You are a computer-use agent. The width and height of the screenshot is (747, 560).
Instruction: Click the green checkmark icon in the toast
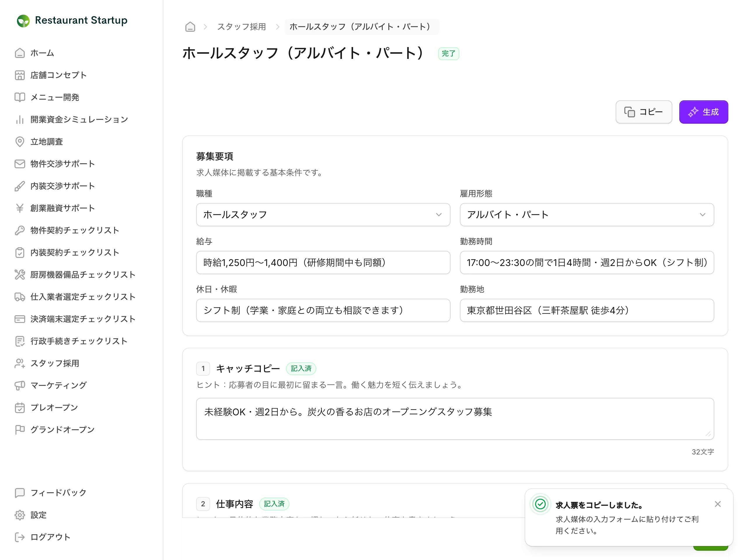pyautogui.click(x=540, y=504)
